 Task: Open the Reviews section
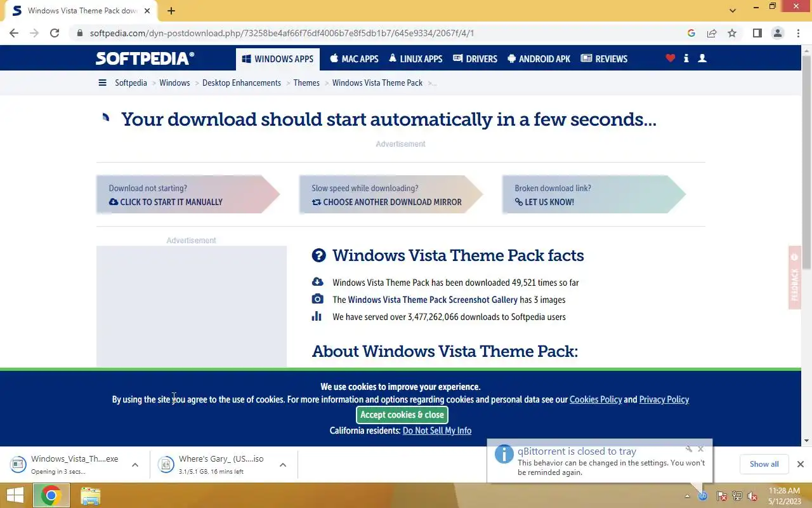[x=604, y=58]
